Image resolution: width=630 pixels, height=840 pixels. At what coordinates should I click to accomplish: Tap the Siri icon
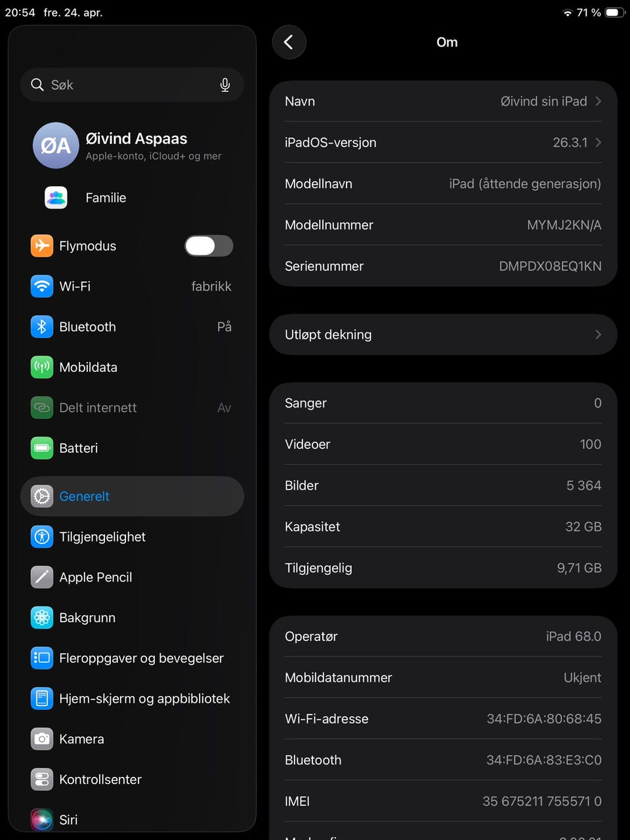coord(42,820)
